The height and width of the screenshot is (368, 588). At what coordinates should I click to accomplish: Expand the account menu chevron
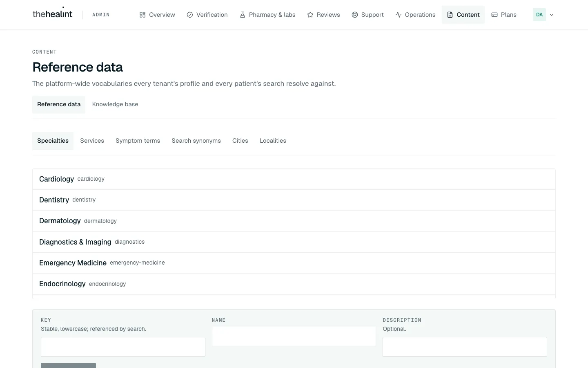point(552,15)
